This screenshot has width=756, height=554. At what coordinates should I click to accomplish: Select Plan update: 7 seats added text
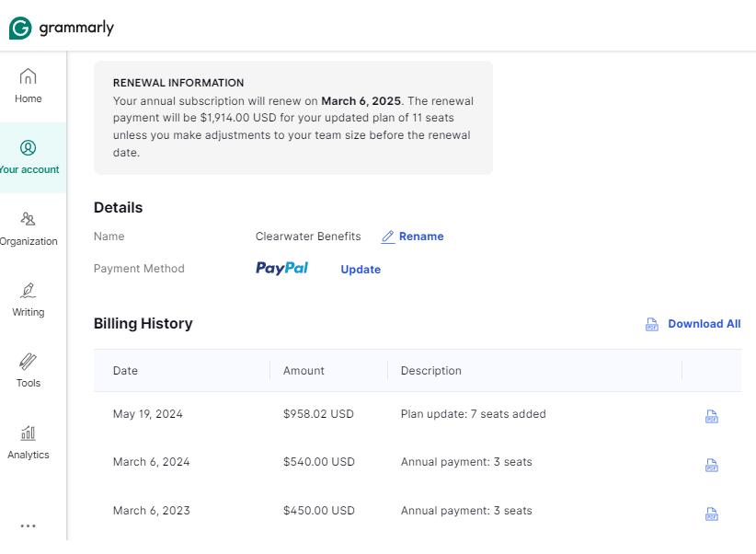pos(474,414)
